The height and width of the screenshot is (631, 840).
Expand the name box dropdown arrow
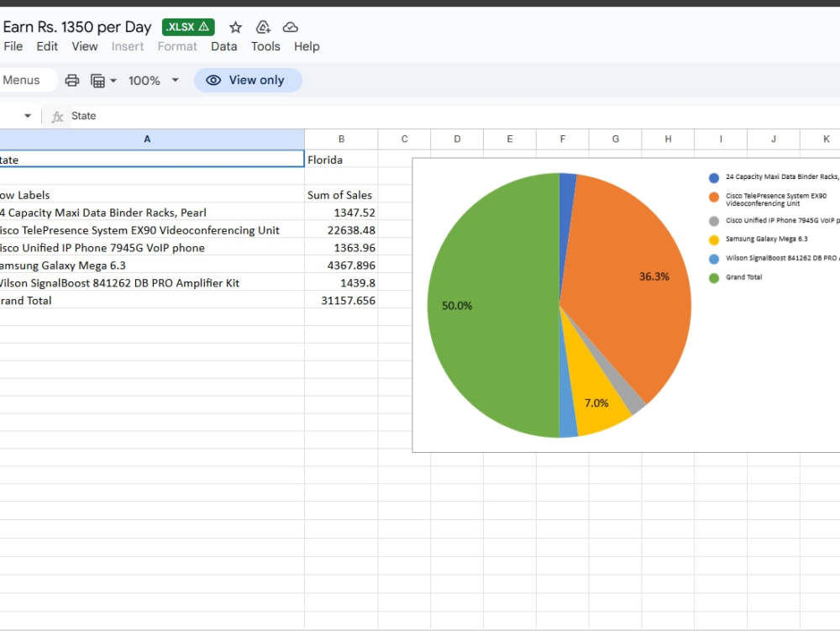tap(28, 116)
